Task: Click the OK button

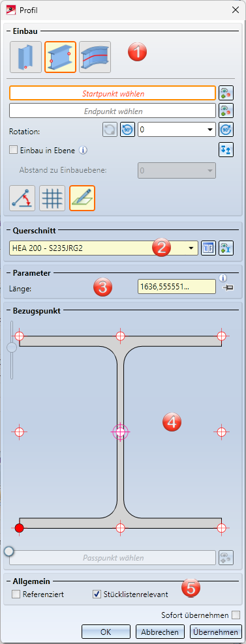Action: (106, 632)
